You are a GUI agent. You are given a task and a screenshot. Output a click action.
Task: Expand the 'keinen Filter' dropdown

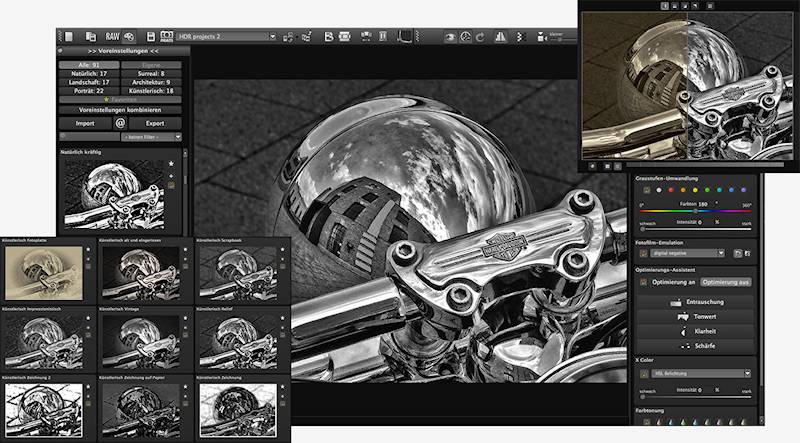[150, 136]
